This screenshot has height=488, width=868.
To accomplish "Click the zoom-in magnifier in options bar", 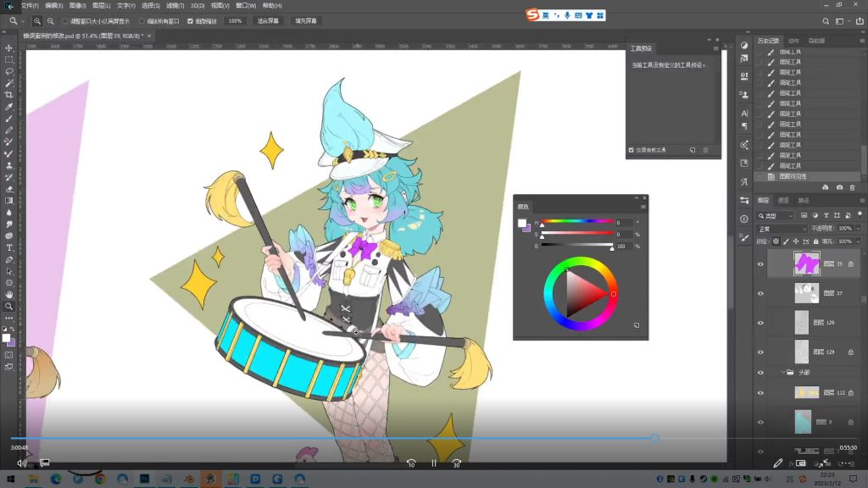I will (39, 20).
